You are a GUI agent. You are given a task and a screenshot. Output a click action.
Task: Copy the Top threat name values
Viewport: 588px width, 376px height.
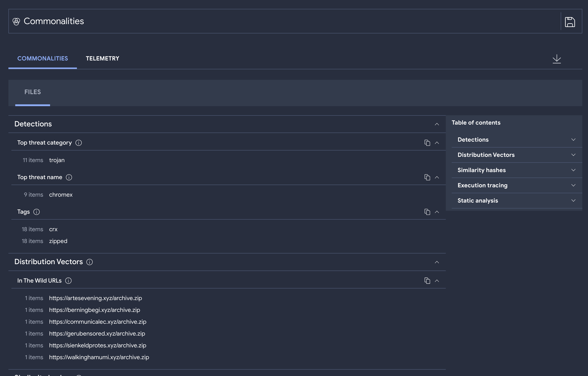[x=427, y=177]
